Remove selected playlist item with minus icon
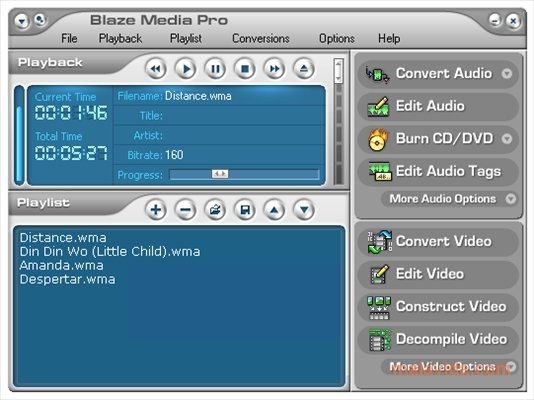The height and width of the screenshot is (400, 534). click(x=186, y=210)
